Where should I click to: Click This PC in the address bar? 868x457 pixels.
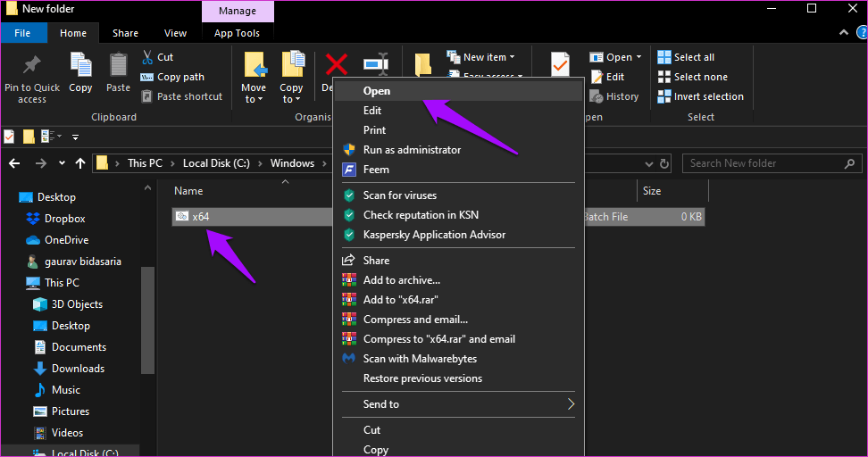(x=145, y=163)
